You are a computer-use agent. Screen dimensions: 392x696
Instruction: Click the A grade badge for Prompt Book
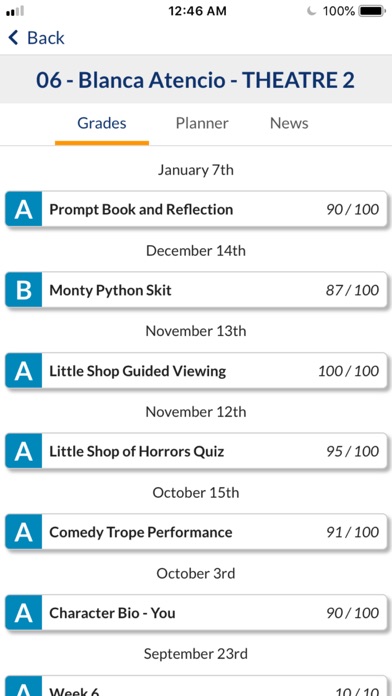[24, 209]
